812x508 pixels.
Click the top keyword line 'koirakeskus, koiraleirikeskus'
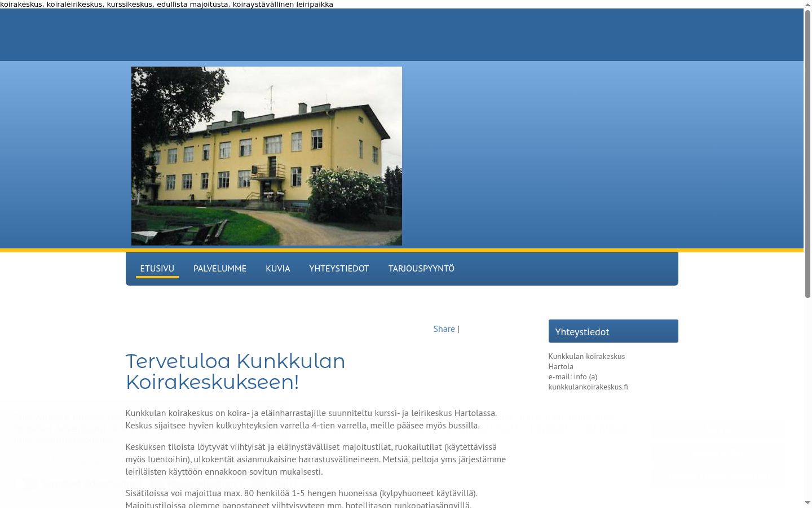pos(166,4)
